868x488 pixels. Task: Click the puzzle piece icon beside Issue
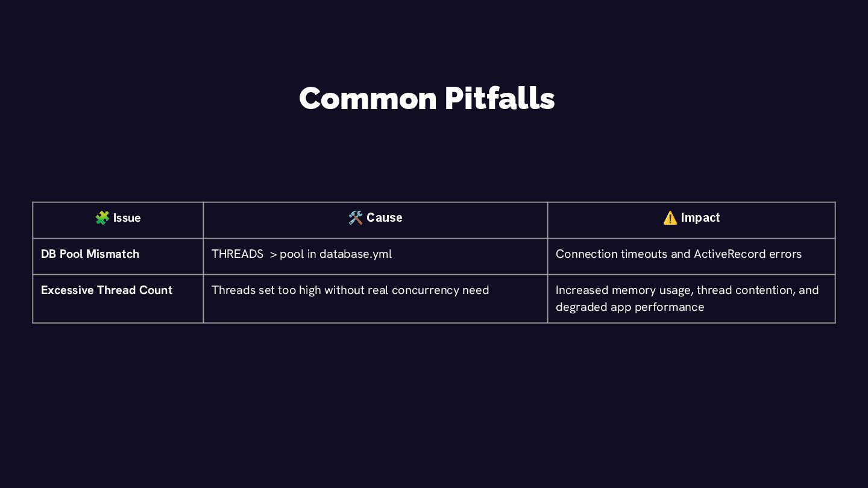[x=102, y=218]
